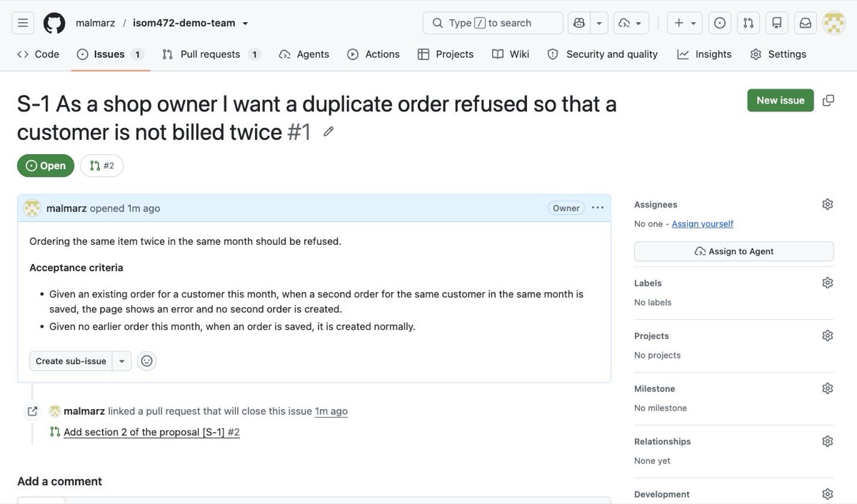
Task: Click the New issue button
Action: tap(781, 101)
